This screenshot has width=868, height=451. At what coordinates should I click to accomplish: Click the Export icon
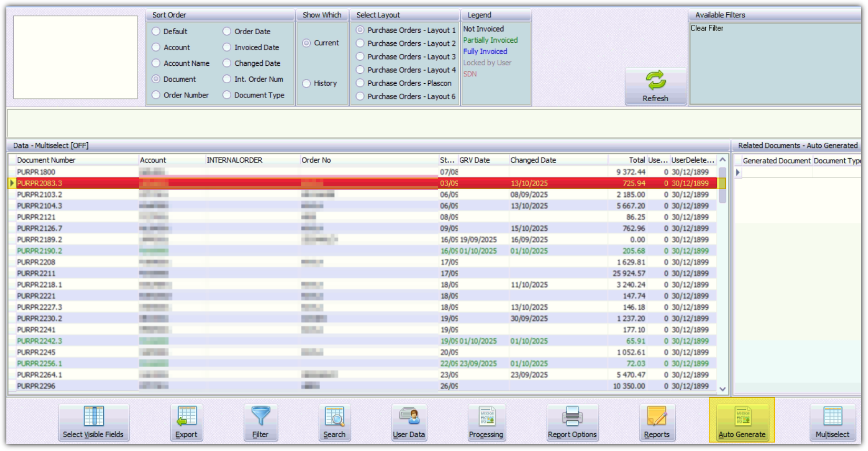tap(186, 423)
